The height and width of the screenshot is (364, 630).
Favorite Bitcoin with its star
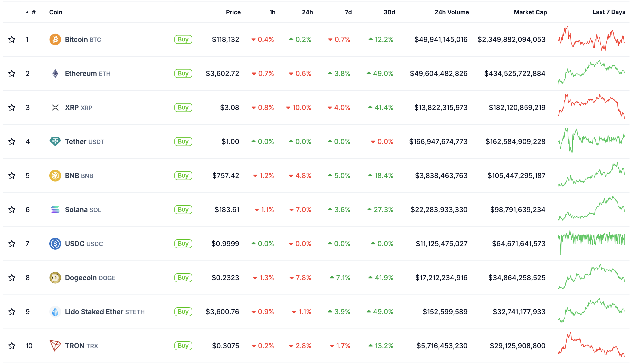point(12,39)
